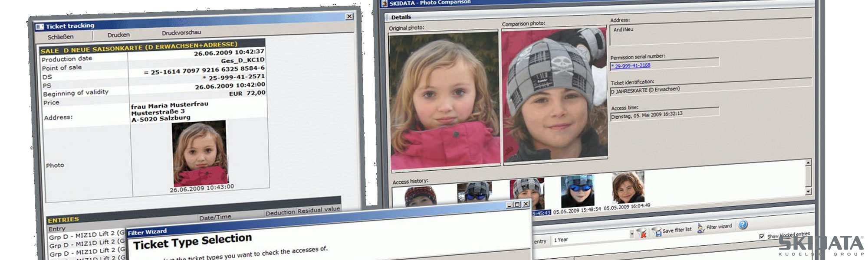Select the second access history photo with blue goggles

tap(474, 192)
